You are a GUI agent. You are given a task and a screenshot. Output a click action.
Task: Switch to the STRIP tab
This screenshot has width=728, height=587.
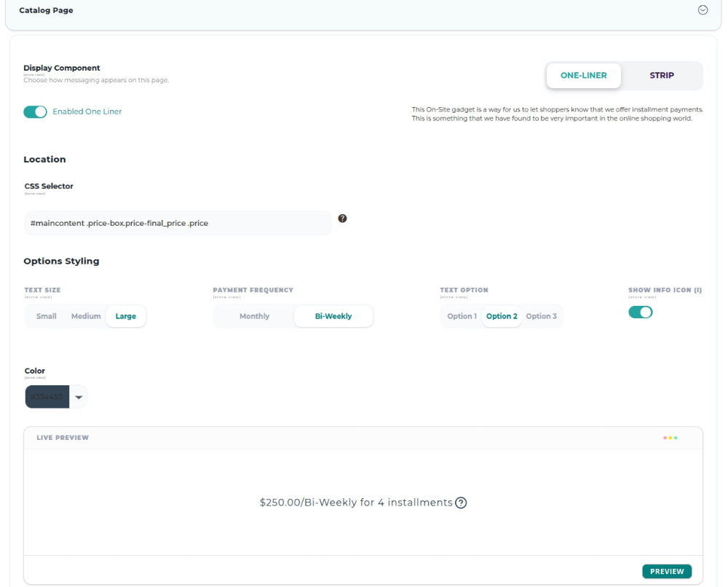pos(662,75)
